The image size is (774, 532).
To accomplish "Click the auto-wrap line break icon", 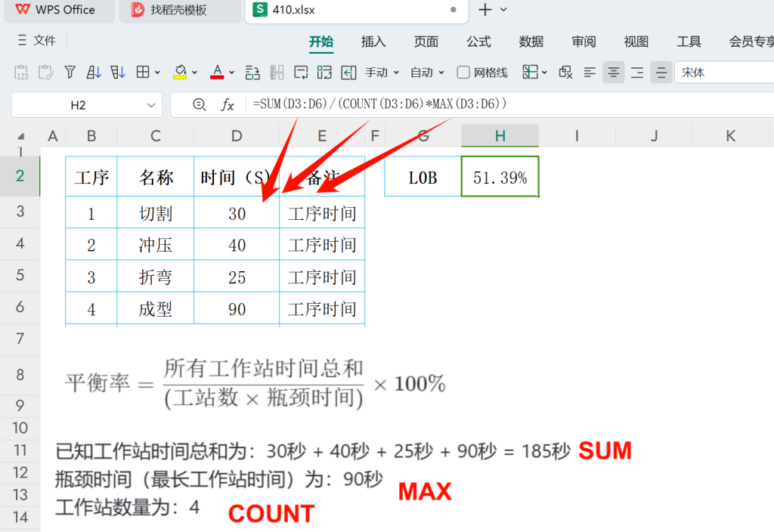I will [x=301, y=73].
